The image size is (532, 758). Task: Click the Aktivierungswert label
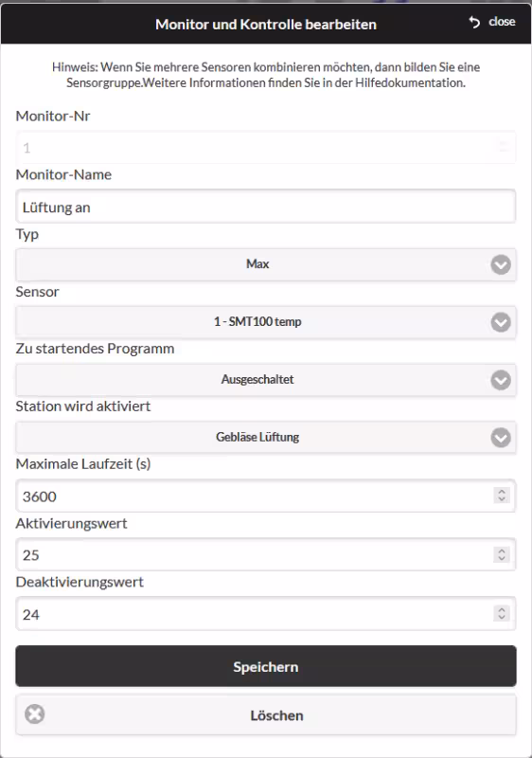[x=71, y=523]
